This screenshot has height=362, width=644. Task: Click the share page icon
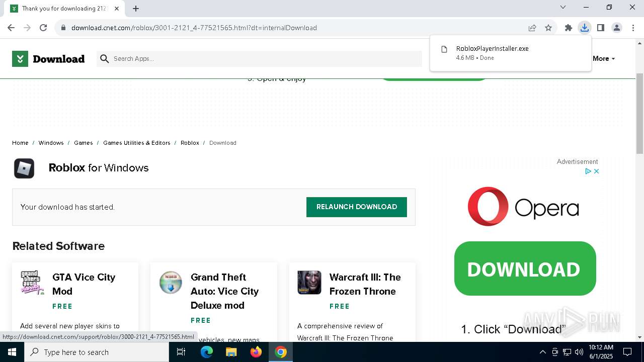click(532, 28)
